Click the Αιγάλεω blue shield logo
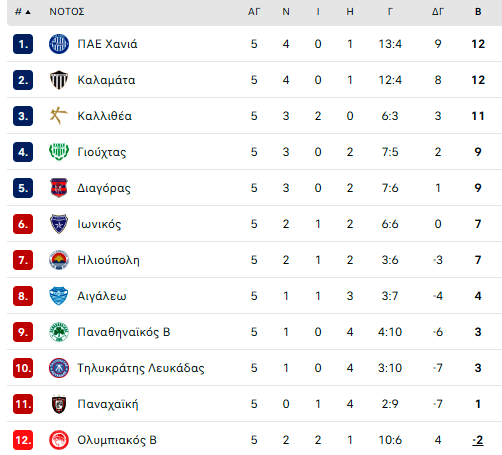 pyautogui.click(x=59, y=296)
